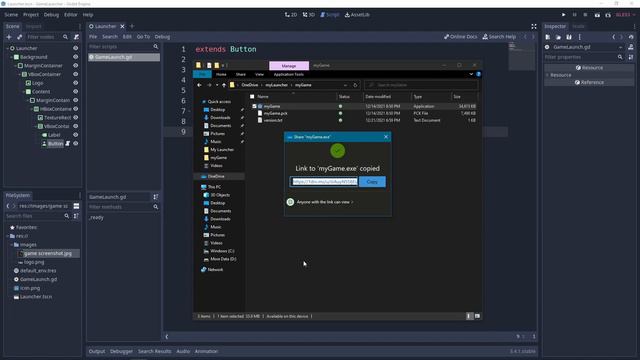Open the Manage tab in File Explorer
640x360 pixels.
point(289,66)
